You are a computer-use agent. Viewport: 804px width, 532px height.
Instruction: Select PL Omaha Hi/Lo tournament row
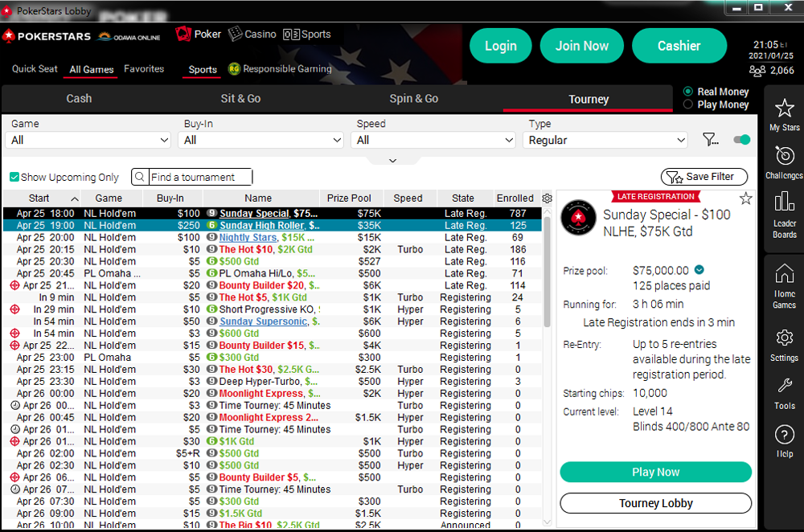273,274
